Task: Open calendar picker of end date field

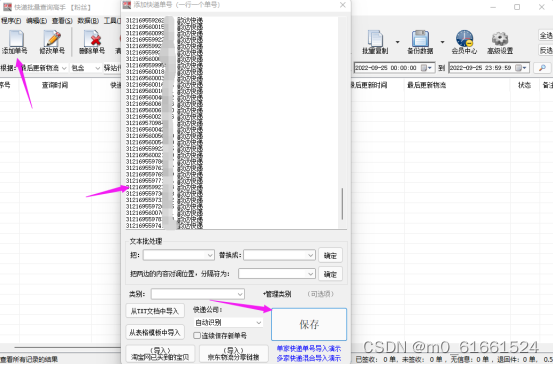Action: click(x=521, y=67)
